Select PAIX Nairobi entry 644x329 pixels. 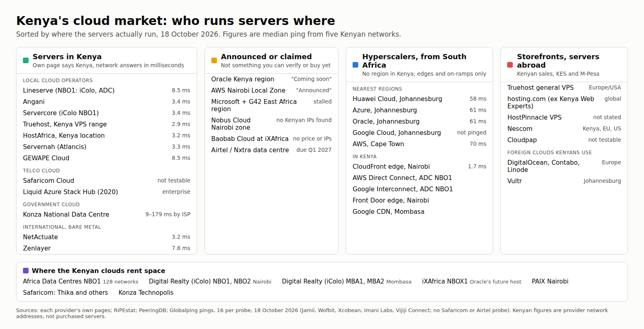pyautogui.click(x=550, y=281)
